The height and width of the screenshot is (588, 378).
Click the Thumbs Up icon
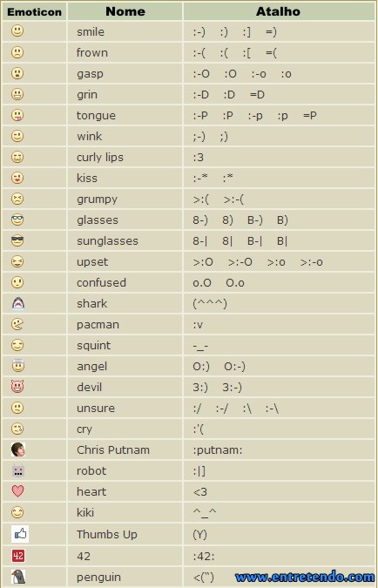click(20, 534)
